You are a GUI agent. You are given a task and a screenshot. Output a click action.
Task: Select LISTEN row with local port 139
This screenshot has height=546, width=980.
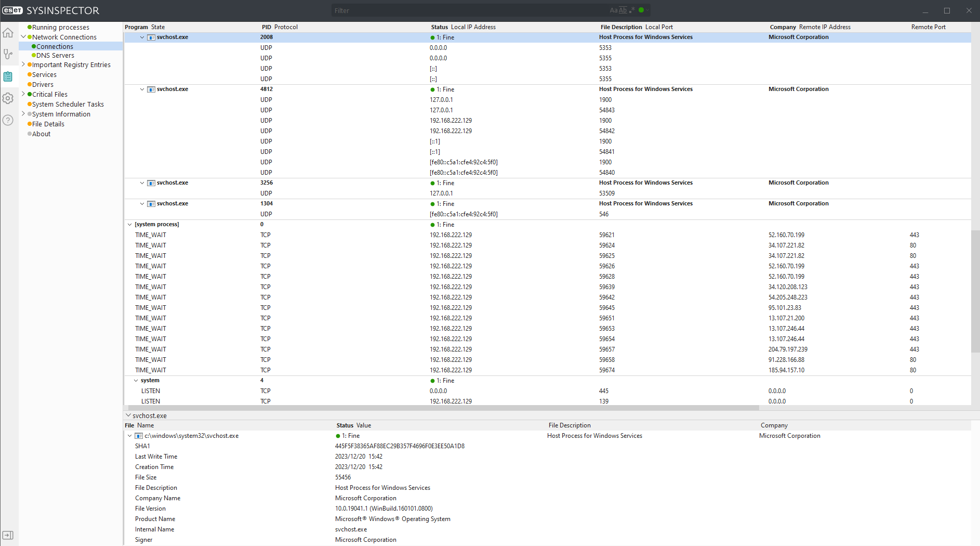pyautogui.click(x=548, y=401)
